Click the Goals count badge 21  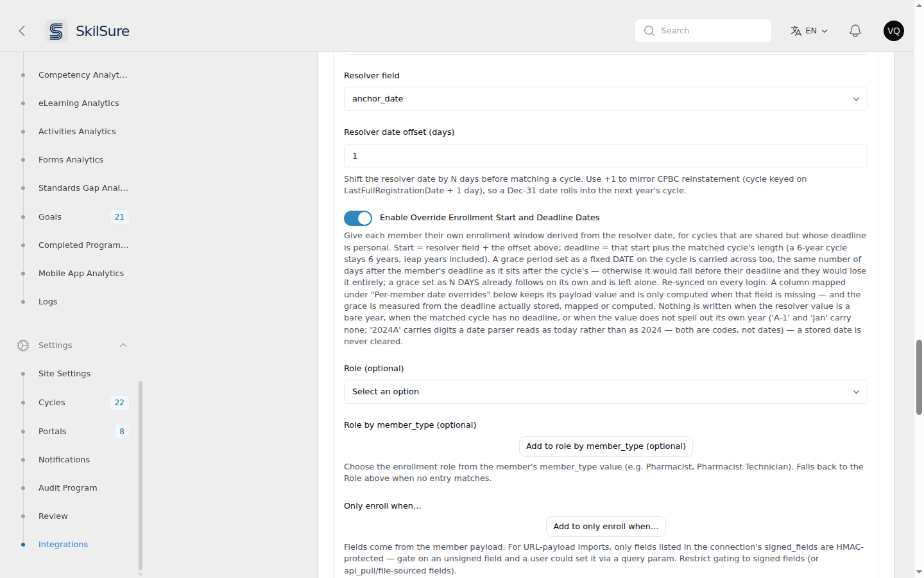[119, 217]
